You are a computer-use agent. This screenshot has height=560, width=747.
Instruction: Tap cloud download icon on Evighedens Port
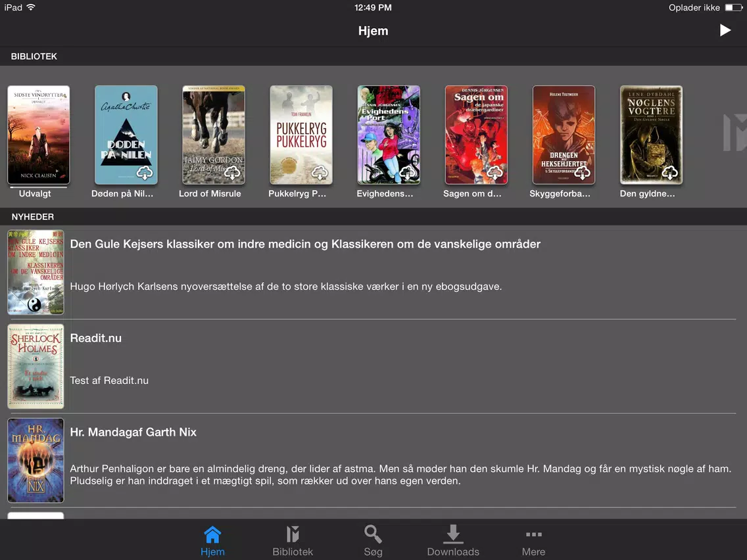click(407, 172)
